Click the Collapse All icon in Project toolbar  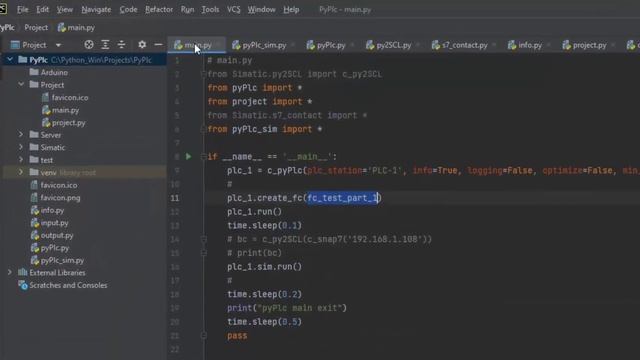pyautogui.click(x=121, y=44)
